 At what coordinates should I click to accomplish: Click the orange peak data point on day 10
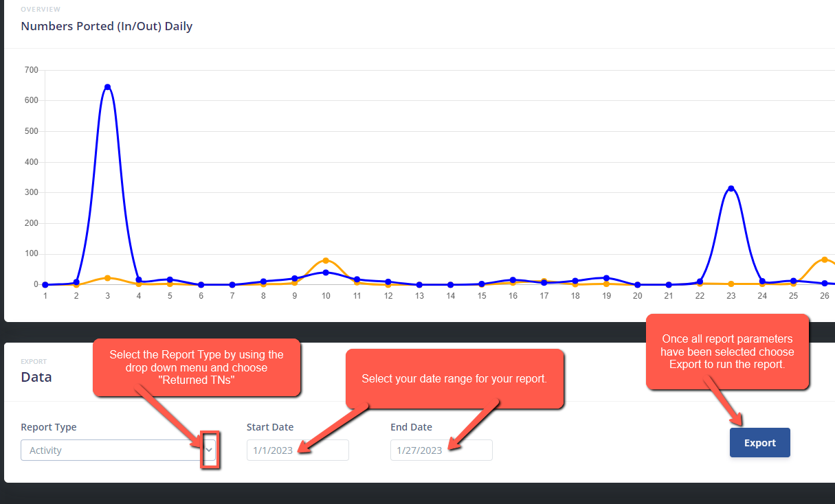[326, 260]
